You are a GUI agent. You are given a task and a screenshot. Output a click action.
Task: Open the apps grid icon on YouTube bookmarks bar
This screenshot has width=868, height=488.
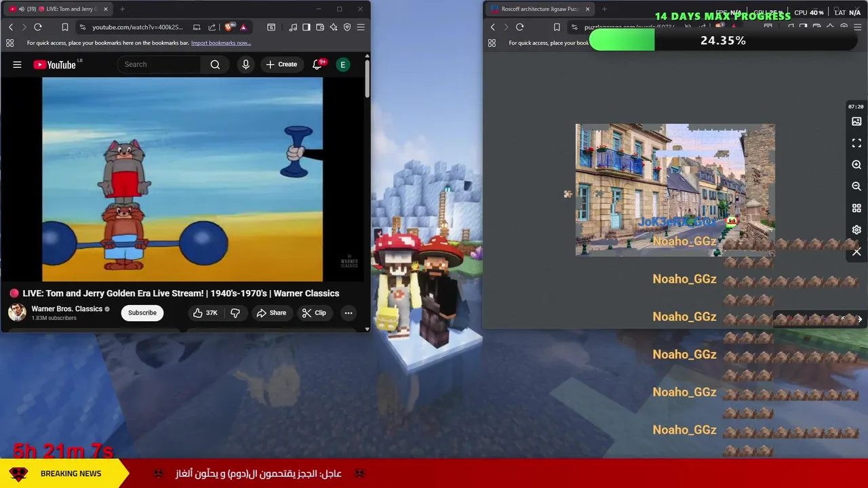click(x=9, y=43)
